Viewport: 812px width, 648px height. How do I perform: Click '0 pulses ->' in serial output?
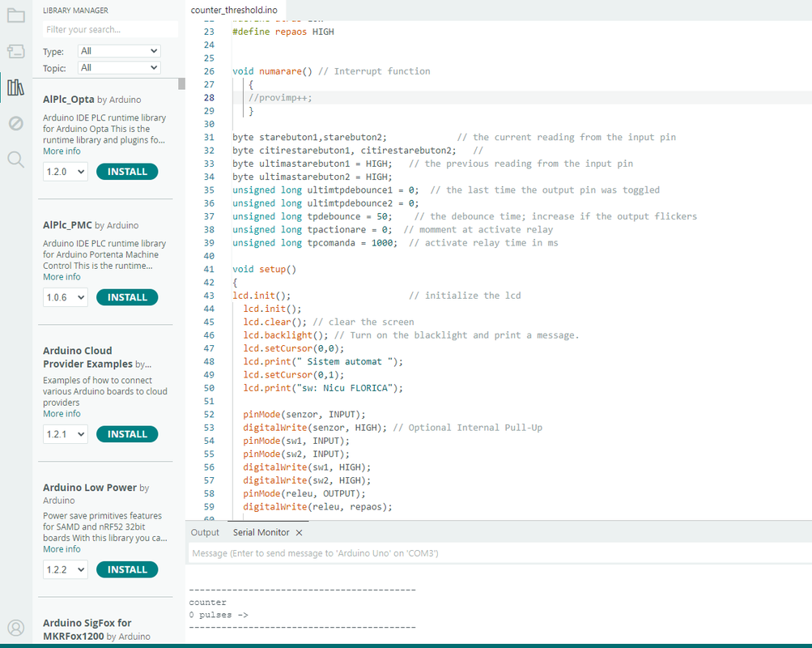(219, 615)
